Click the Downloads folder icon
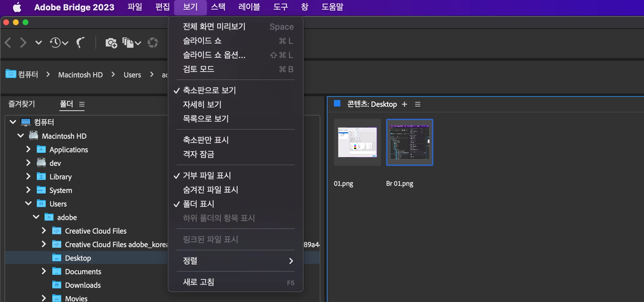 coord(57,285)
